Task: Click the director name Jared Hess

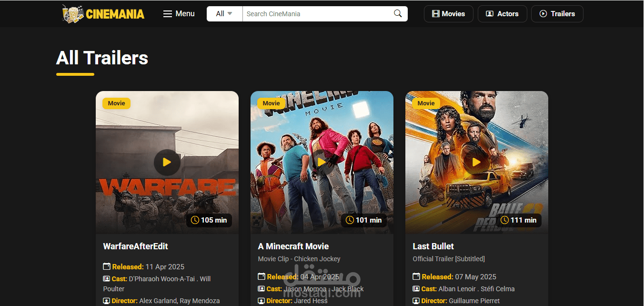Action: 312,301
